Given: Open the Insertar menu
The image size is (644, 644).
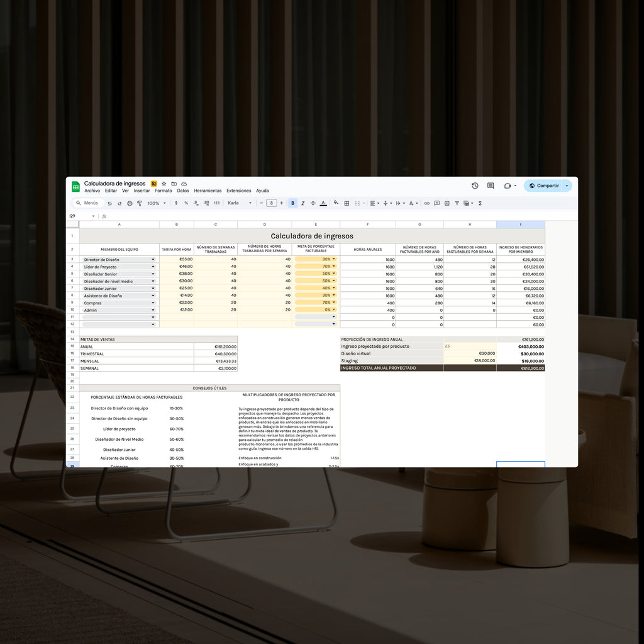Looking at the screenshot, I should click(142, 191).
